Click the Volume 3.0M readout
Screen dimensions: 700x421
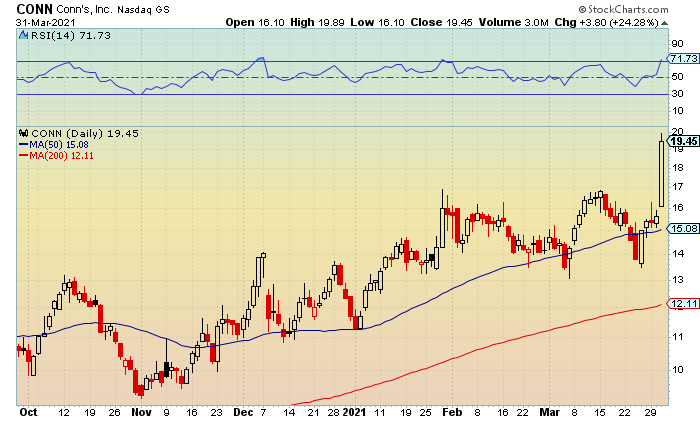(x=513, y=22)
